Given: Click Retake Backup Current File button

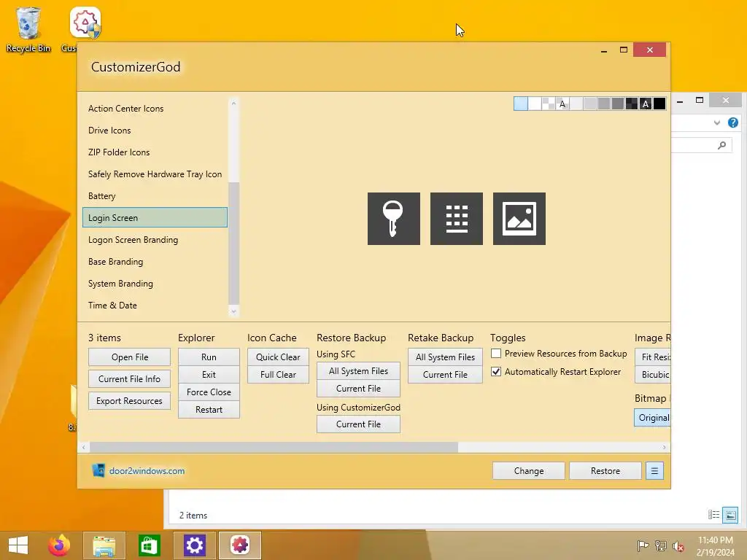Looking at the screenshot, I should click(x=446, y=375).
